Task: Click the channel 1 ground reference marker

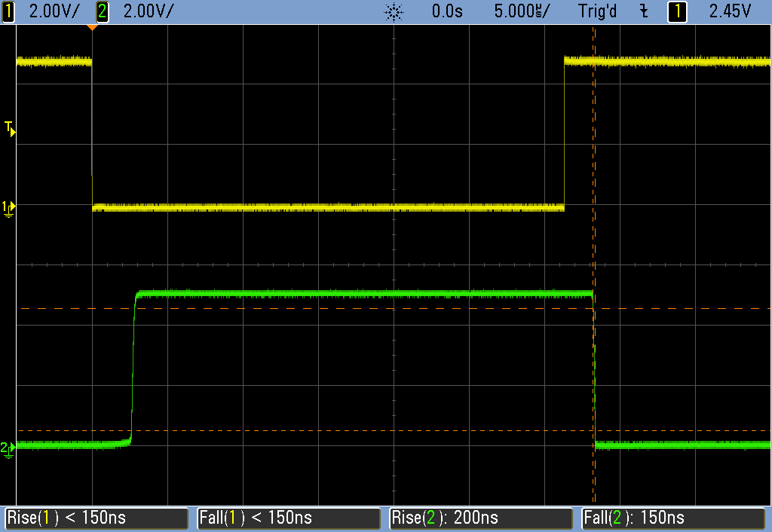Action: click(x=8, y=206)
